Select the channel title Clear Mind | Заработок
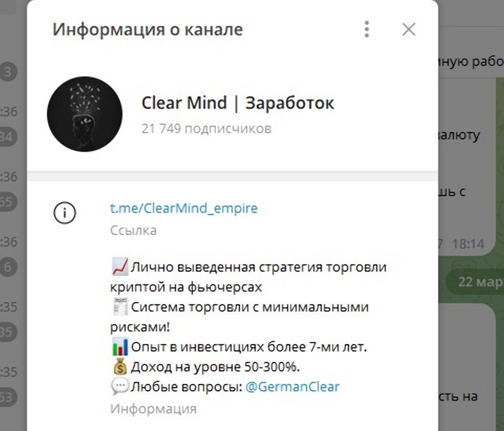504x431 pixels. [238, 103]
